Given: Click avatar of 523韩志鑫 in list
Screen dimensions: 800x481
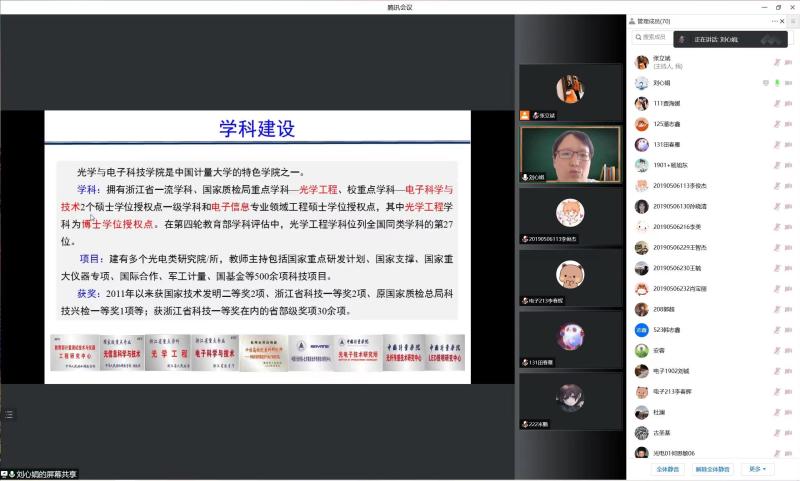Looking at the screenshot, I should coord(641,330).
